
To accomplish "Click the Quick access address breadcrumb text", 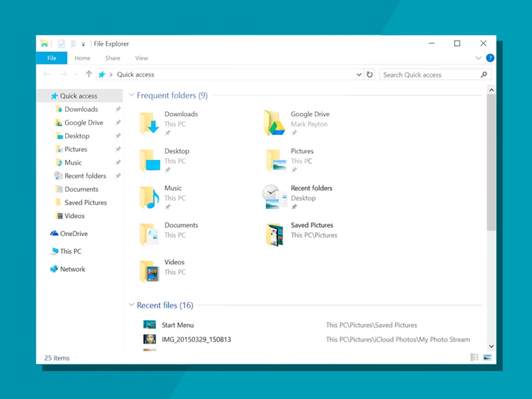I will (135, 74).
